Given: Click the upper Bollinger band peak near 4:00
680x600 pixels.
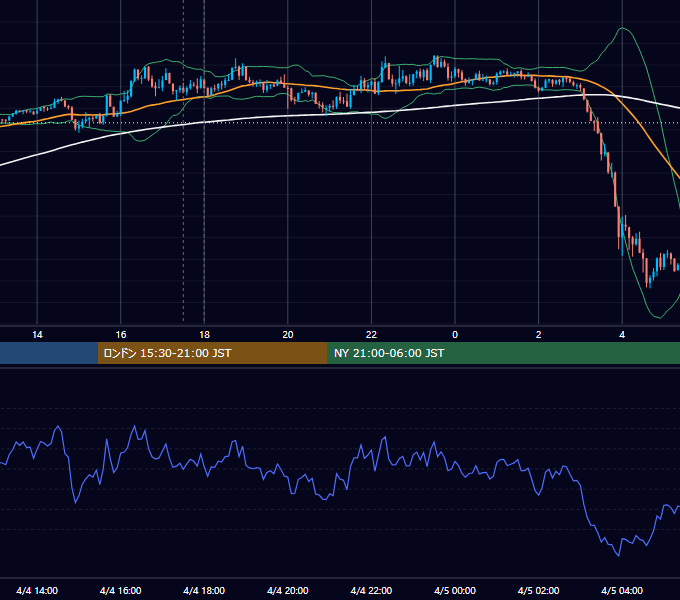Looking at the screenshot, I should coord(622,28).
